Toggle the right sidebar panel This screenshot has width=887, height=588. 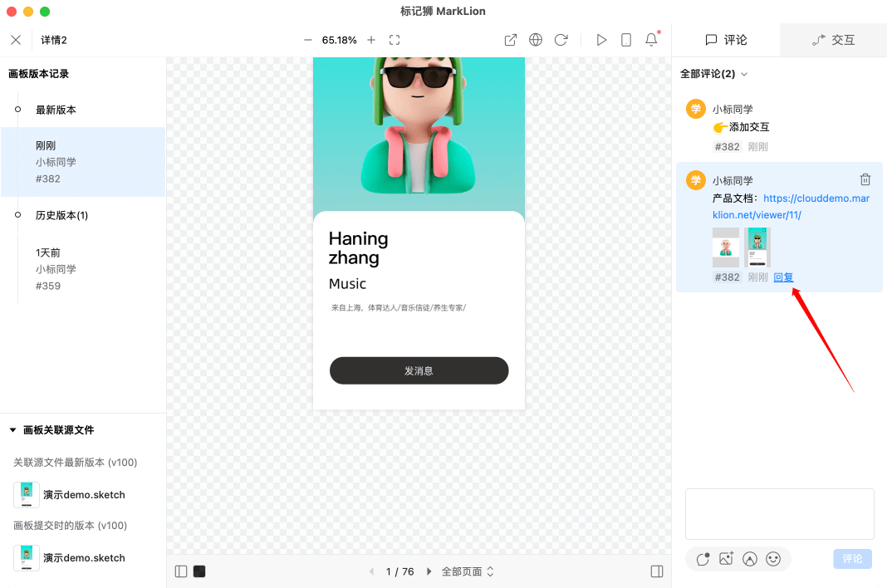pos(657,571)
